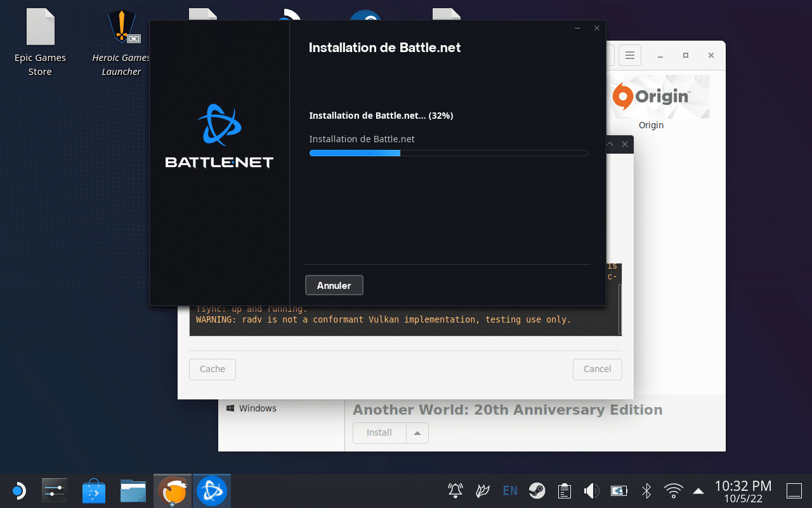
Task: Click the EN keyboard layout indicator
Action: [509, 490]
